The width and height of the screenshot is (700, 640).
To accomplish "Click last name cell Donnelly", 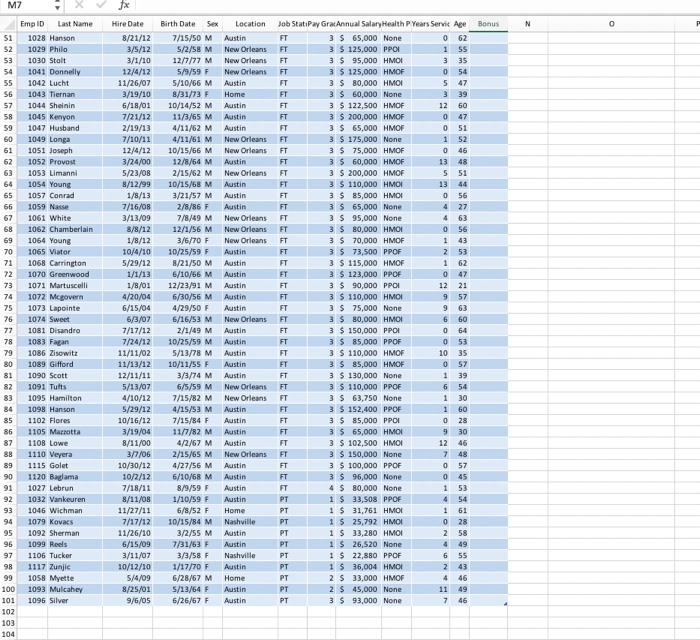I will [75, 72].
